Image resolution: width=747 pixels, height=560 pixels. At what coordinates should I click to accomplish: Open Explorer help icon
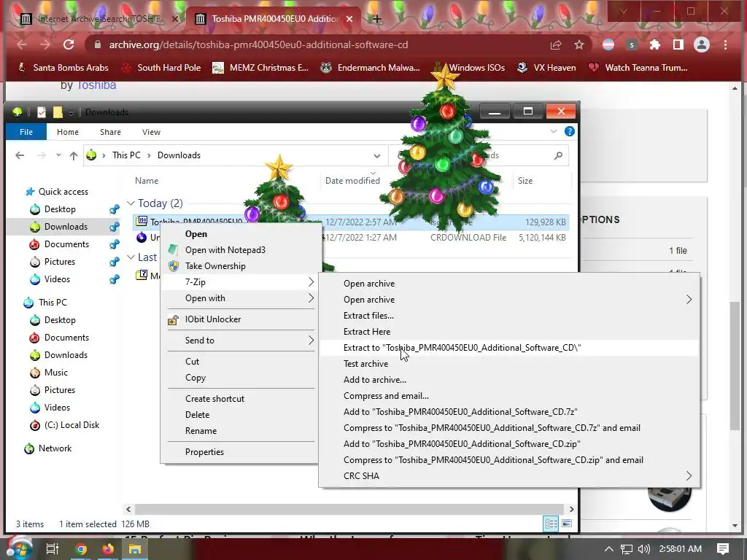click(x=569, y=131)
